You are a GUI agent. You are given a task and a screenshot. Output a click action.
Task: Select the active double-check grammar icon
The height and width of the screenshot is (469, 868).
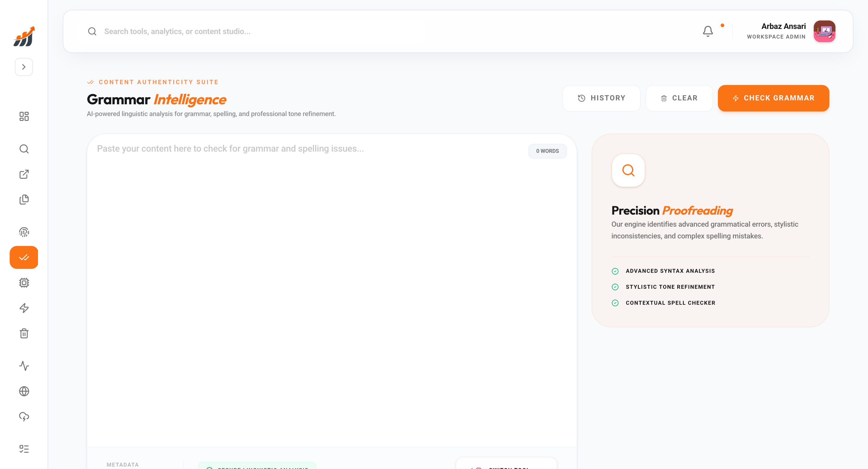[x=24, y=257]
